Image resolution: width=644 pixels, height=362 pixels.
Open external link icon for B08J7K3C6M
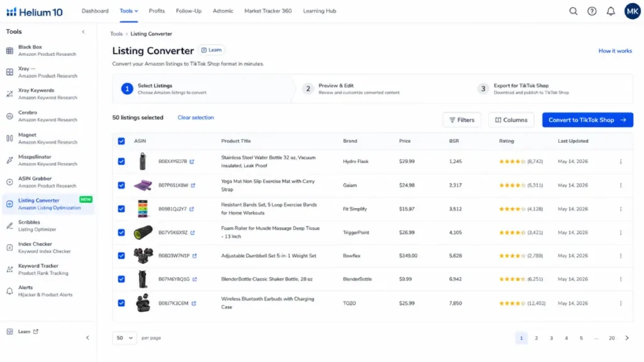[x=194, y=304]
